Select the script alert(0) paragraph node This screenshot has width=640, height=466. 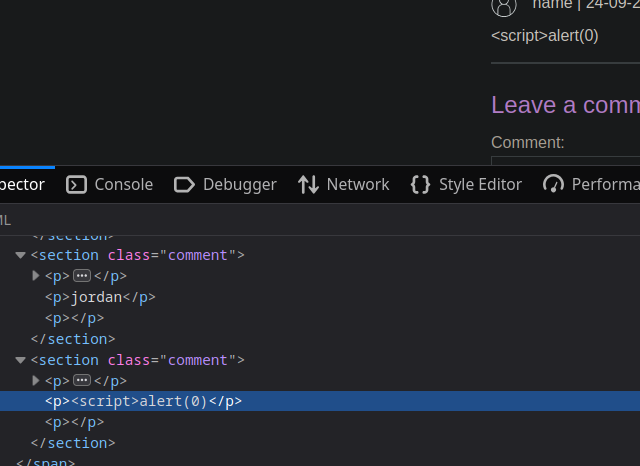(143, 401)
